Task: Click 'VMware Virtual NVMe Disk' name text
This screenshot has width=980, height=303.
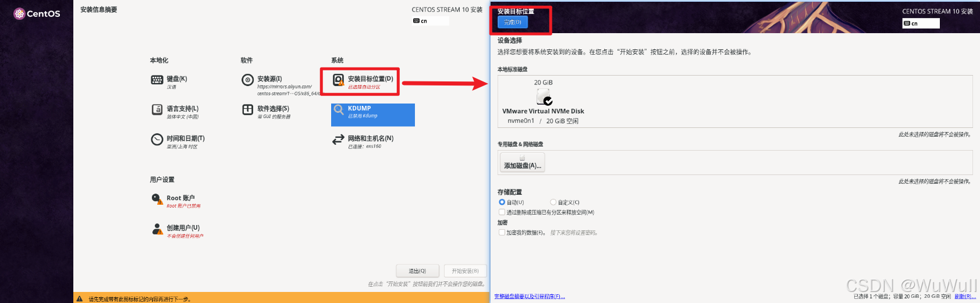Action: tap(544, 111)
